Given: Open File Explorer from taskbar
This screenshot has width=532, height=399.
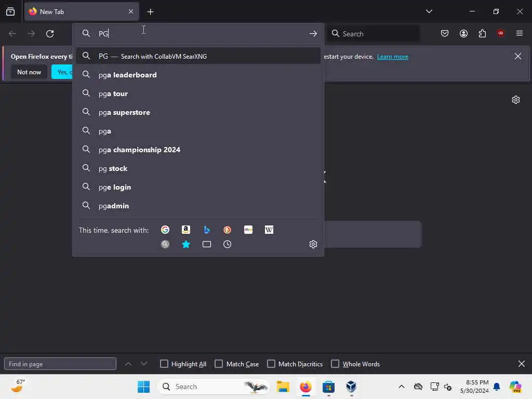Looking at the screenshot, I should click(283, 387).
